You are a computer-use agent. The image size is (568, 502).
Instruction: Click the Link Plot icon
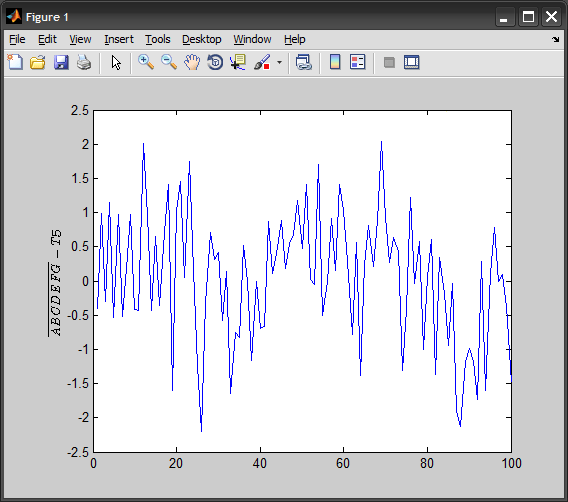click(x=304, y=62)
